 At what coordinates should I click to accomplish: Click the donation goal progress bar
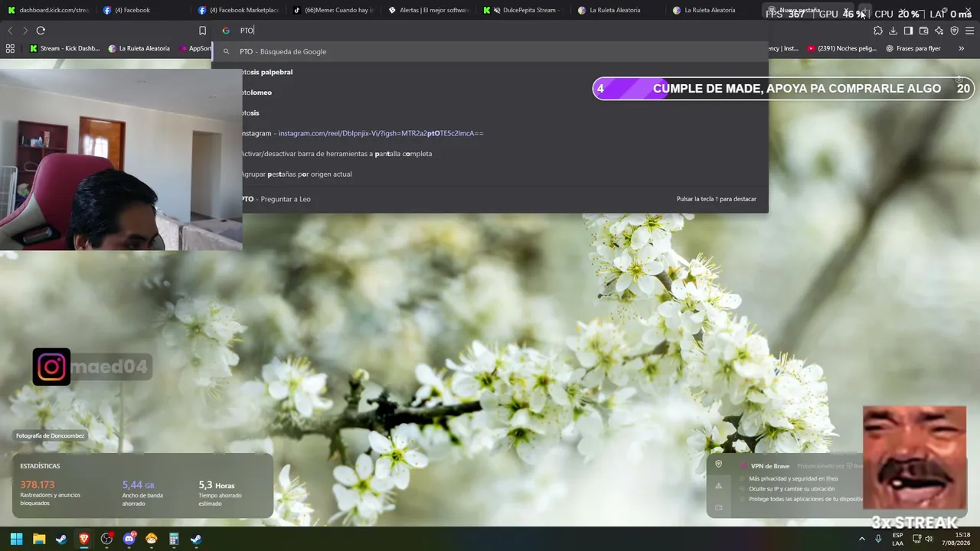pyautogui.click(x=783, y=89)
